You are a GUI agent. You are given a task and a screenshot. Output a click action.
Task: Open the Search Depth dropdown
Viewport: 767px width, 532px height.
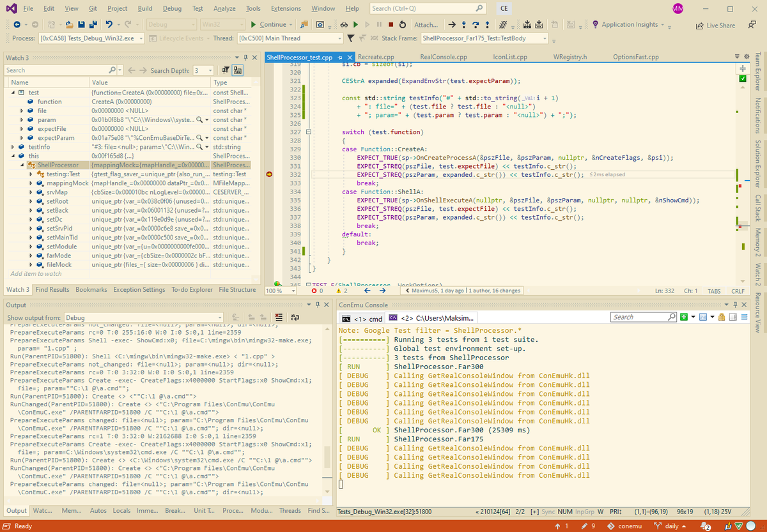[204, 70]
